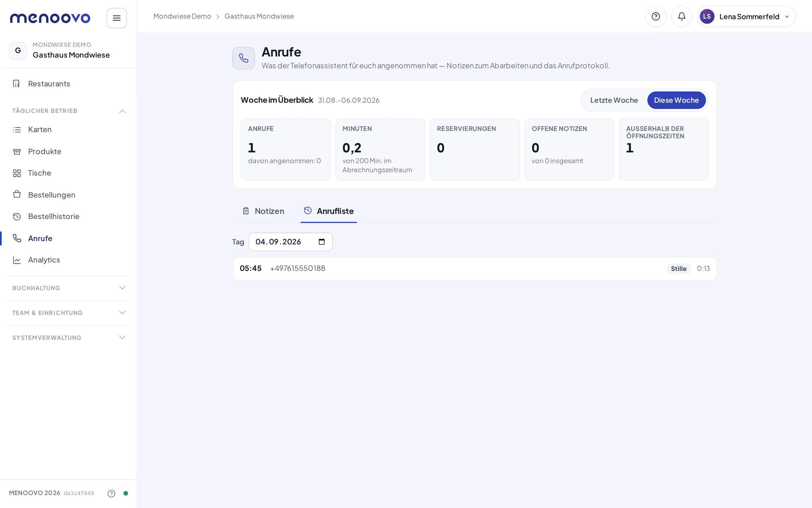Viewport: 812px width, 508px height.
Task: Click the Stille status badge
Action: click(x=678, y=268)
